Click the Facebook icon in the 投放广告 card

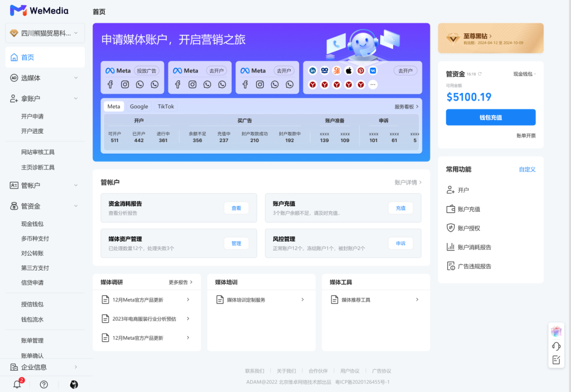[110, 85]
